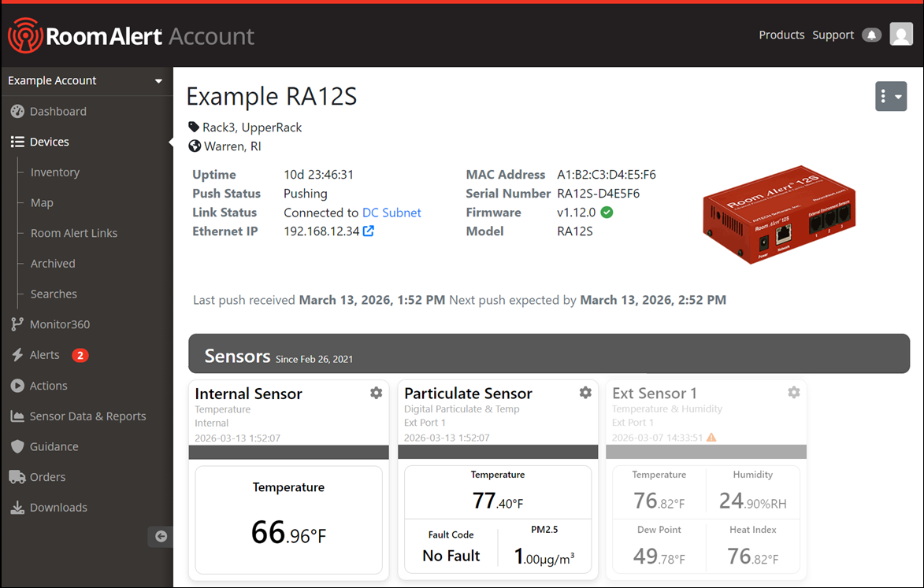The image size is (924, 588).
Task: Go to Sensor Data & Reports
Action: point(87,416)
